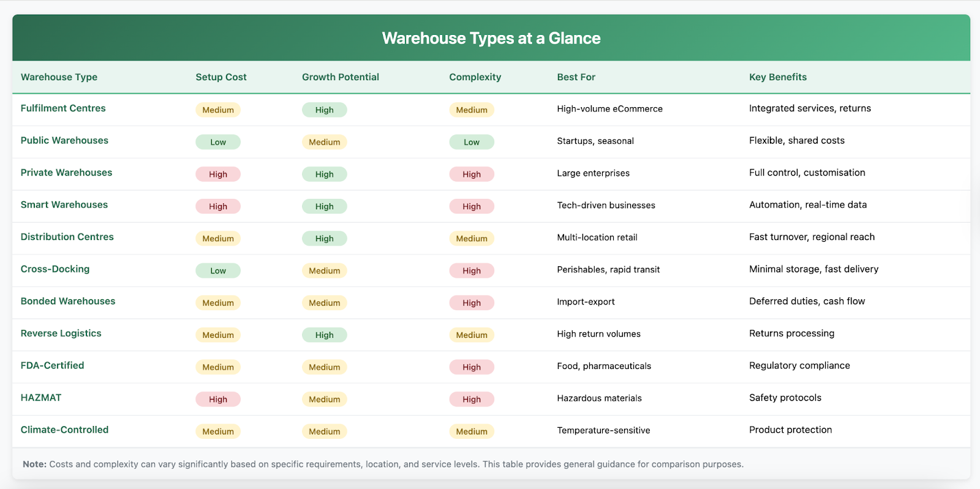Click the Returns processing cell
The width and height of the screenshot is (980, 489).
[792, 333]
